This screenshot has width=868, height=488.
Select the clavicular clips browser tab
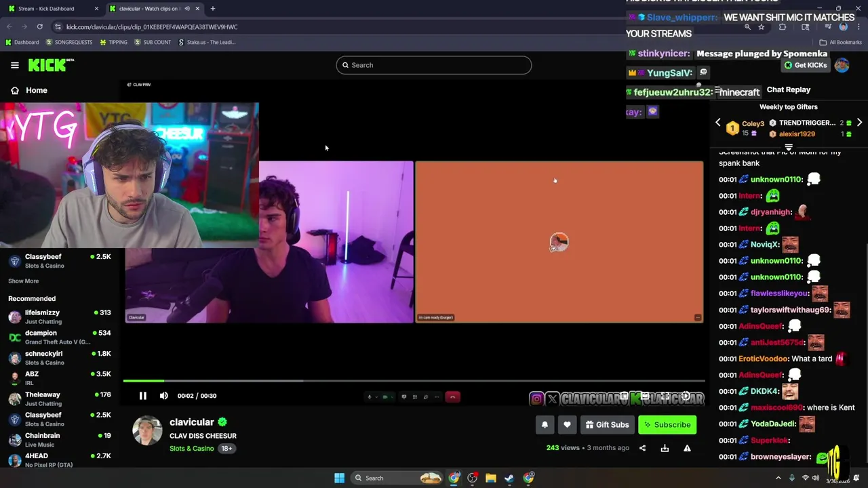tap(149, 9)
